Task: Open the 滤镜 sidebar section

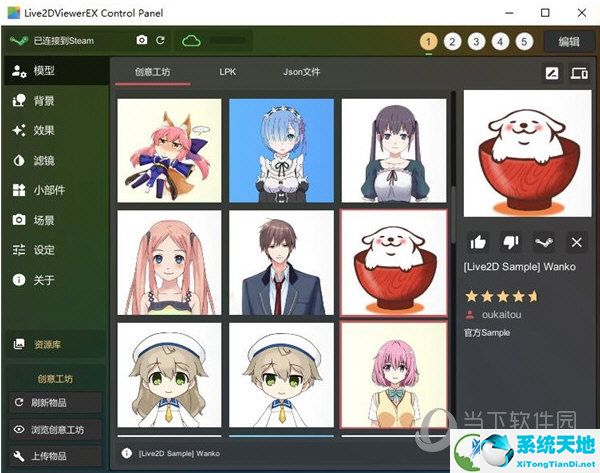Action: tap(57, 160)
